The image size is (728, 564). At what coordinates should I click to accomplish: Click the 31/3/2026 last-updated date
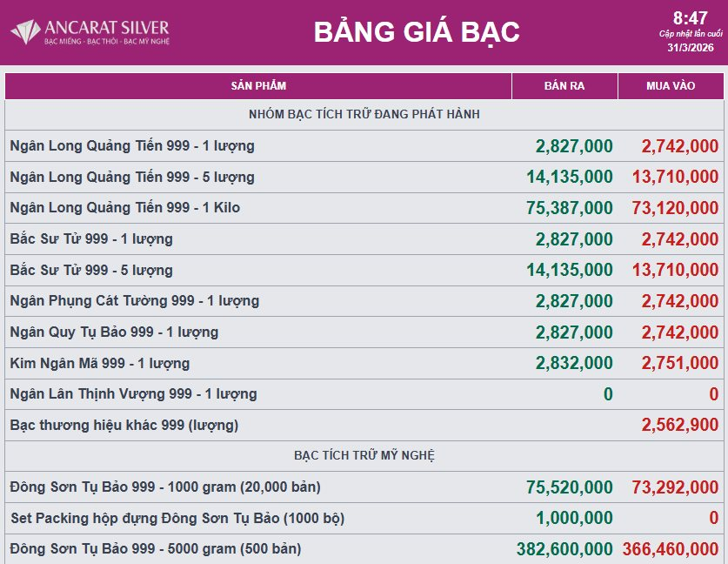(690, 47)
